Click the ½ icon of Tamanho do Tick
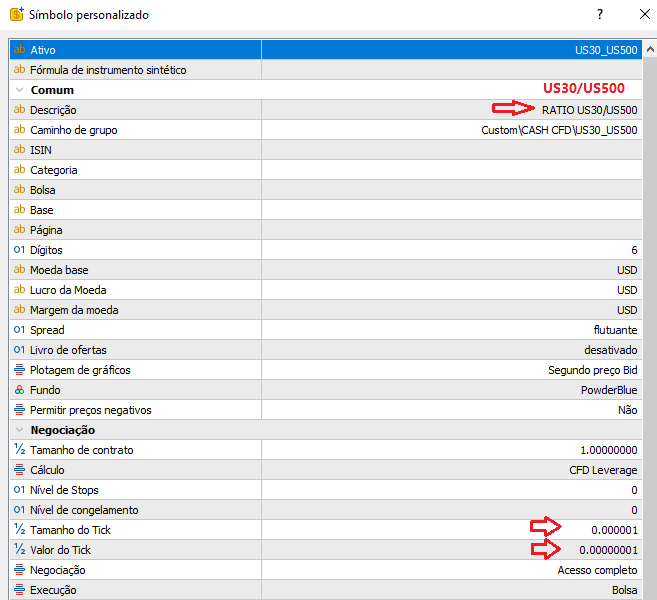The height and width of the screenshot is (600, 657). pyautogui.click(x=19, y=530)
